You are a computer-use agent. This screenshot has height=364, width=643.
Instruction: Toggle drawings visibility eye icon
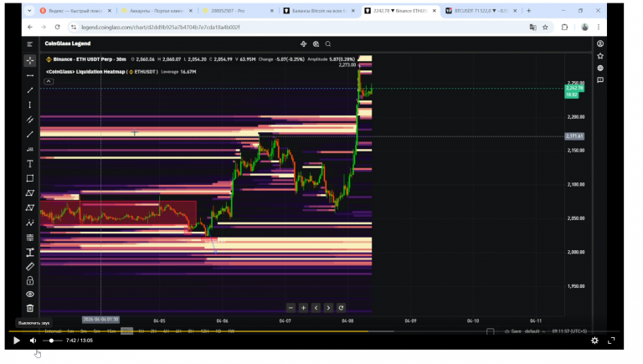30,295
